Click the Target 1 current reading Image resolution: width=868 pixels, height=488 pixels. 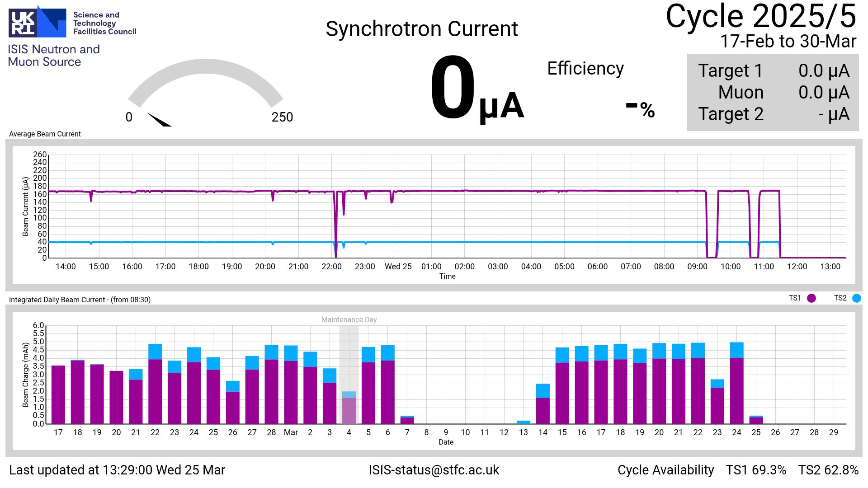point(824,71)
